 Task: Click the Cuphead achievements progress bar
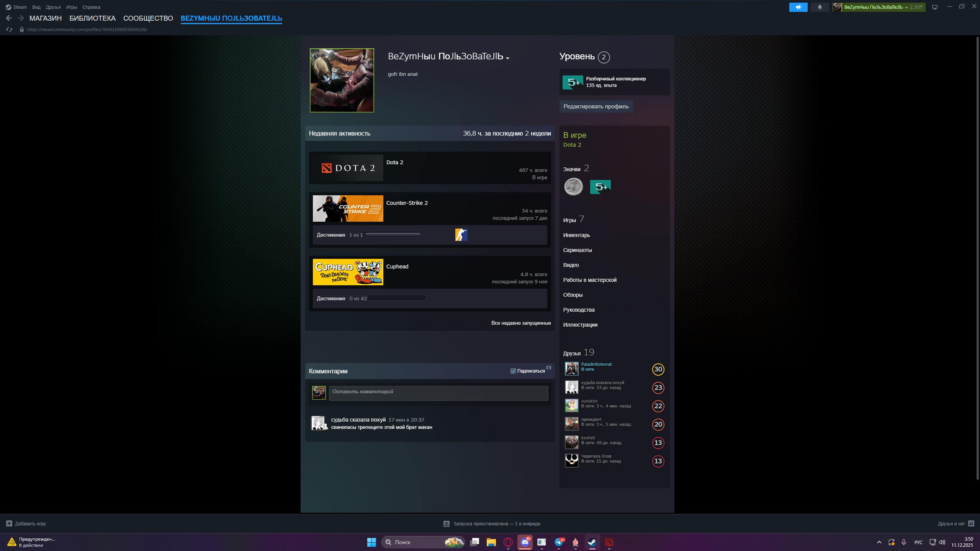click(397, 298)
